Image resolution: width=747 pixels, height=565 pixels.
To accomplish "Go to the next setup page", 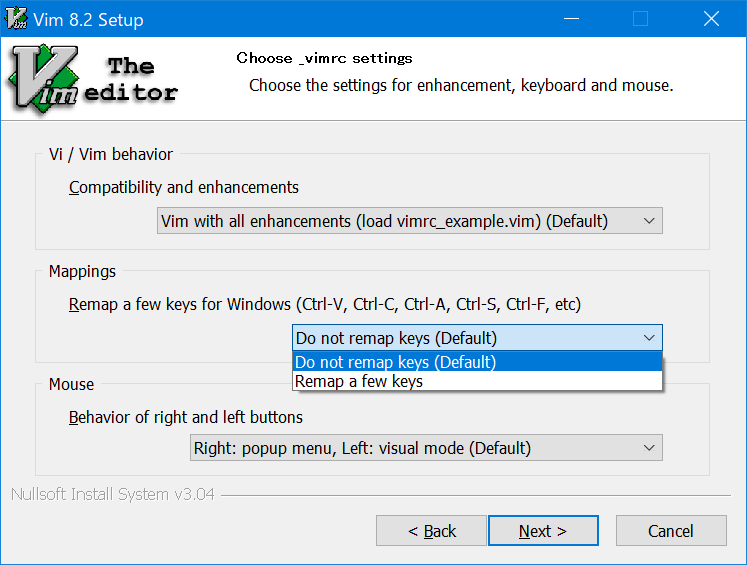I will pos(543,530).
